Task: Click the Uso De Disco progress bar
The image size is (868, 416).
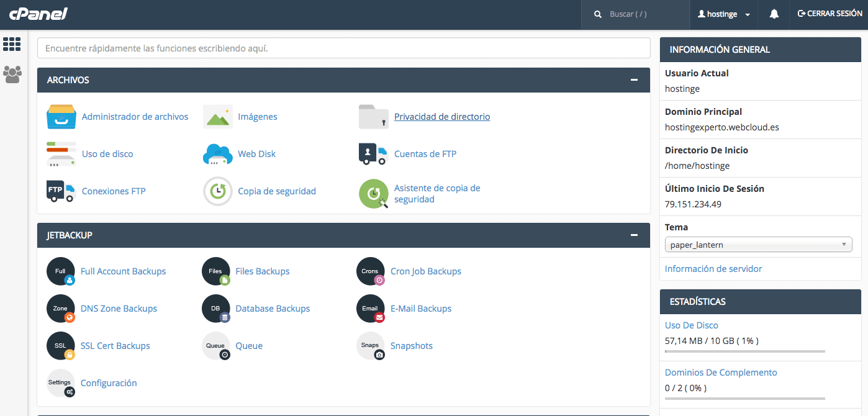Action: [745, 351]
